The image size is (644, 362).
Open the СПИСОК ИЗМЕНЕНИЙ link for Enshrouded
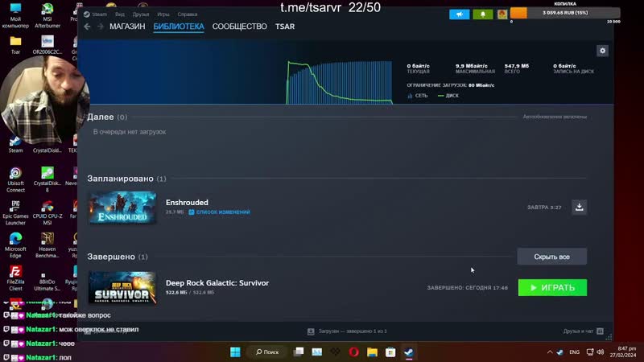point(223,212)
